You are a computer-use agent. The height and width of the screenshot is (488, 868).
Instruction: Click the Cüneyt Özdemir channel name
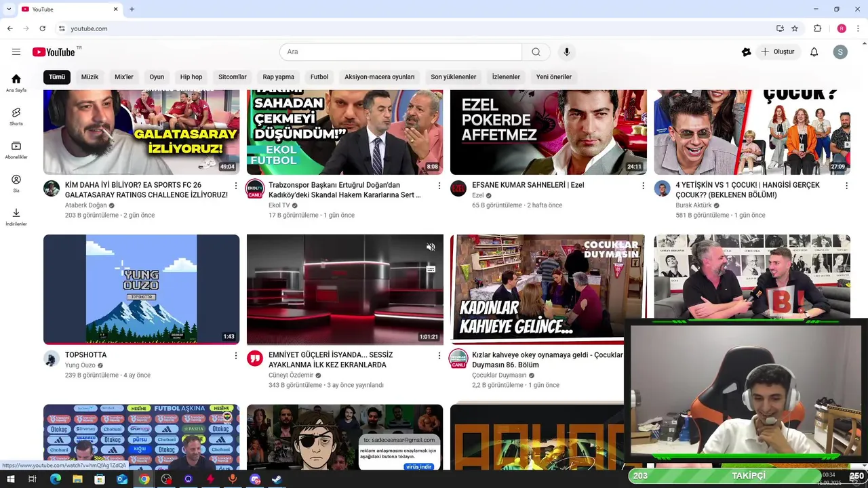point(291,375)
